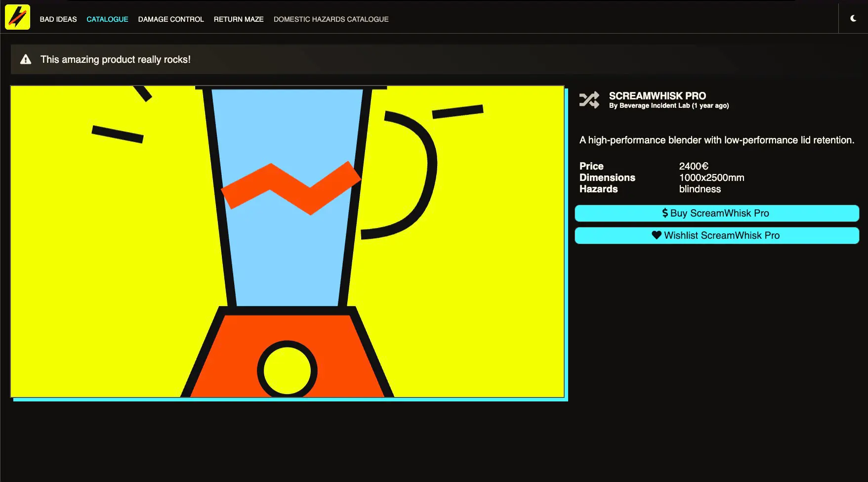This screenshot has height=482, width=868.
Task: Go to Damage Control page
Action: pyautogui.click(x=171, y=19)
